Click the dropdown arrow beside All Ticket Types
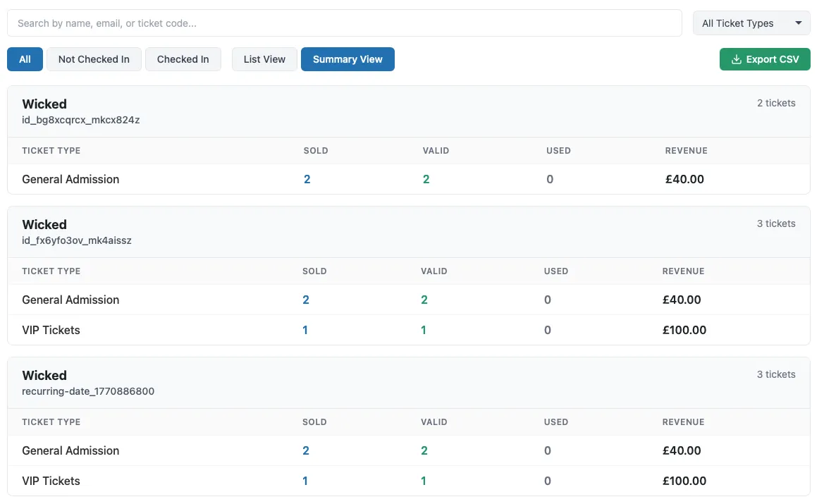This screenshot has height=504, width=824. (798, 23)
